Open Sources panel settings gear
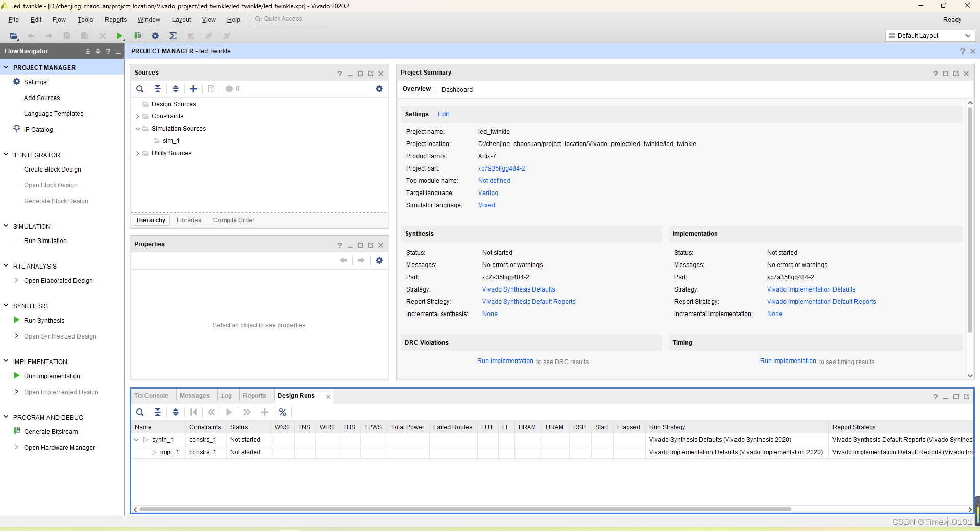The image size is (980, 531). tap(379, 89)
